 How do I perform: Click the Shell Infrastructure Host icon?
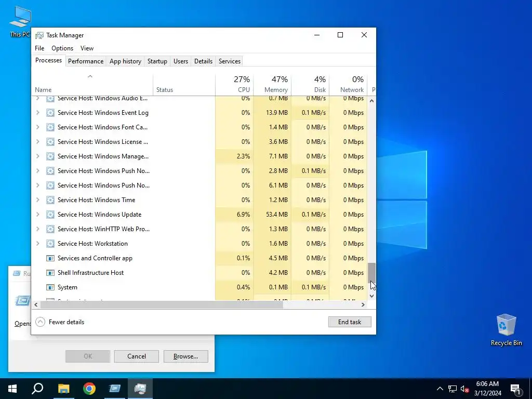pyautogui.click(x=50, y=273)
